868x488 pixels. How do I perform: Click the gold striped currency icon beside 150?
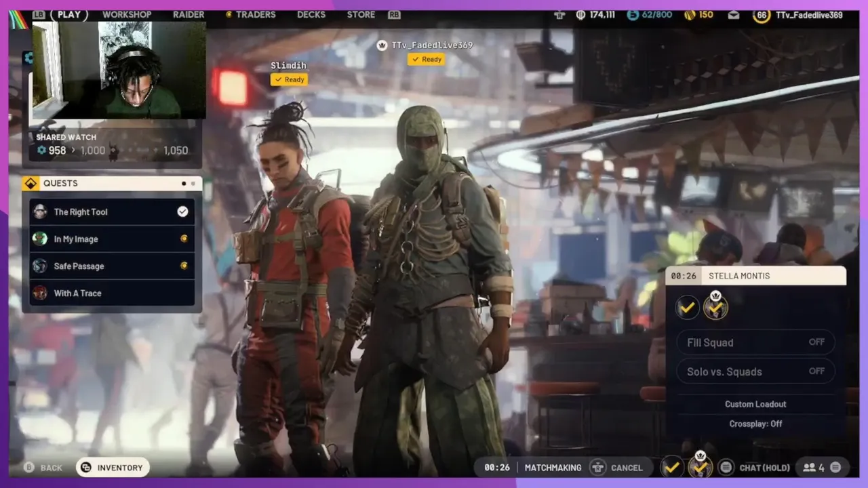(x=689, y=14)
